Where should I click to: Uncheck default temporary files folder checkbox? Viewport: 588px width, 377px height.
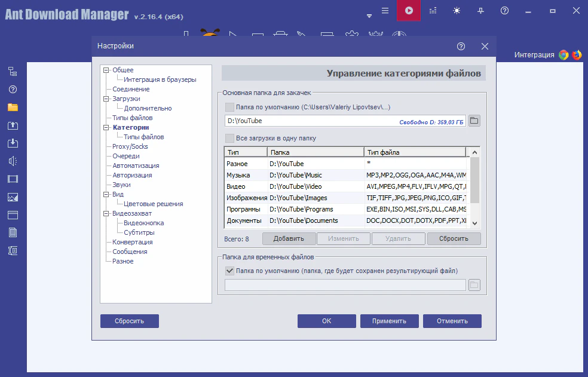(x=229, y=271)
